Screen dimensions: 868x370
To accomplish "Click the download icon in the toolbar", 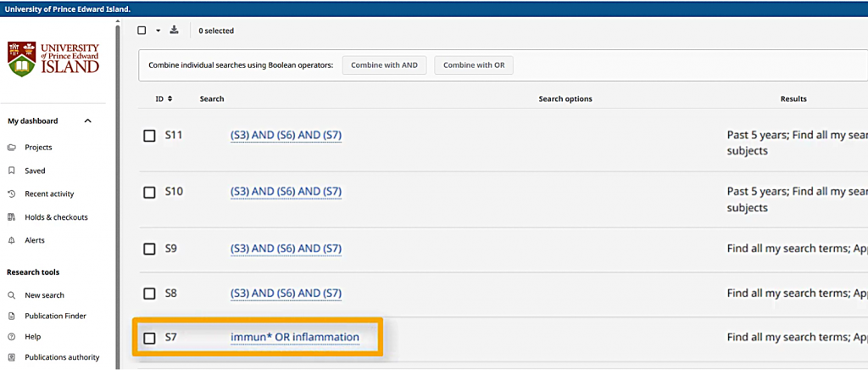I will pos(175,31).
